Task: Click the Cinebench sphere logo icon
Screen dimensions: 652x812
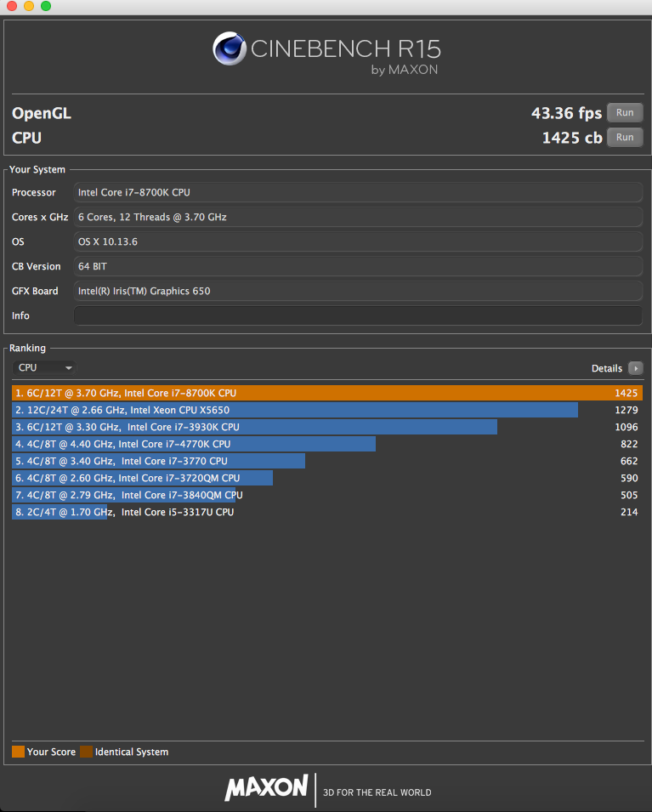Action: click(229, 48)
